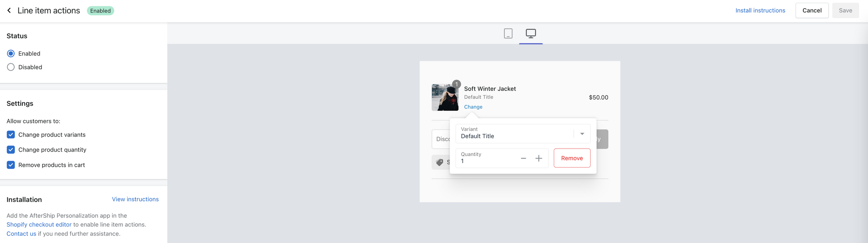This screenshot has height=243, width=868.
Task: Switch to desktop preview icon
Action: click(x=530, y=33)
